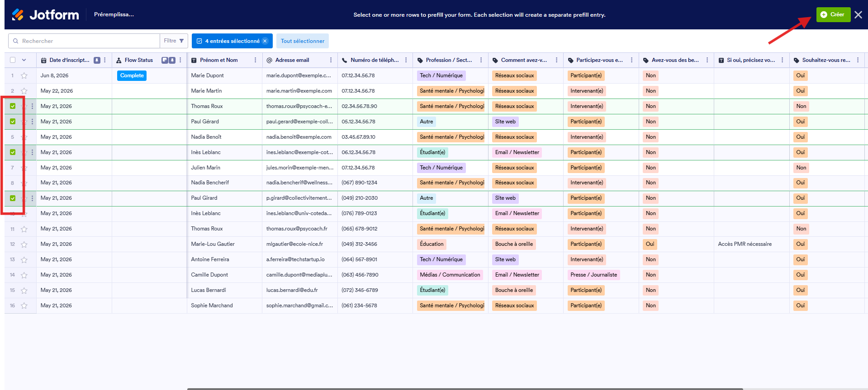Click Tout sélectionner button
Viewport: 868px width, 390px height.
click(x=303, y=41)
